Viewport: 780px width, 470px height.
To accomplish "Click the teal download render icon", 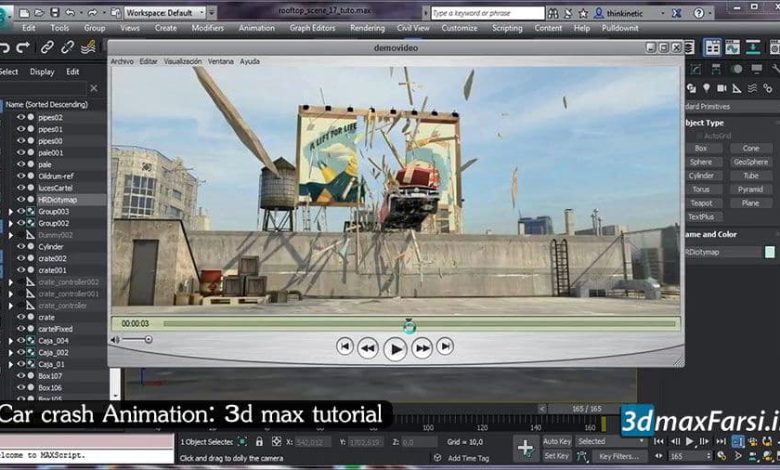I will pyautogui.click(x=753, y=47).
